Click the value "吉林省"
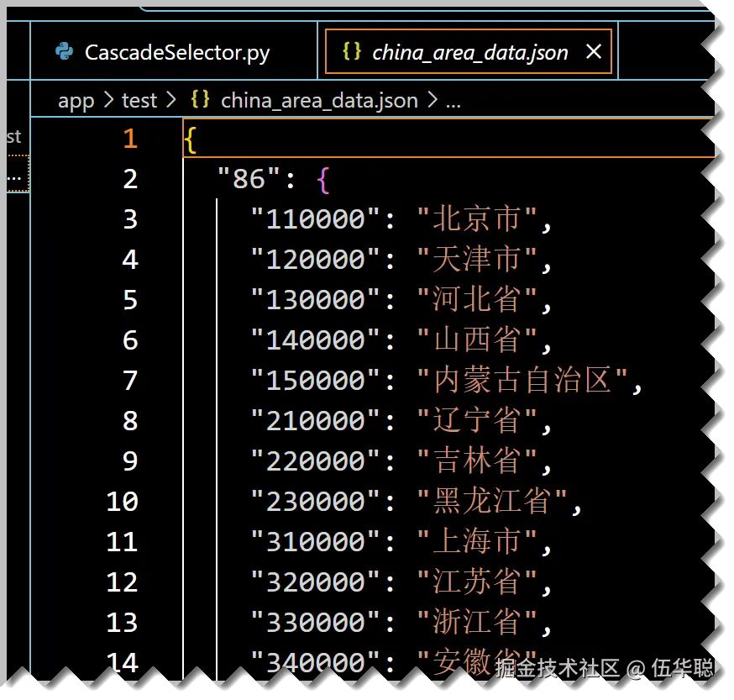This screenshot has width=734, height=700. pos(477,461)
